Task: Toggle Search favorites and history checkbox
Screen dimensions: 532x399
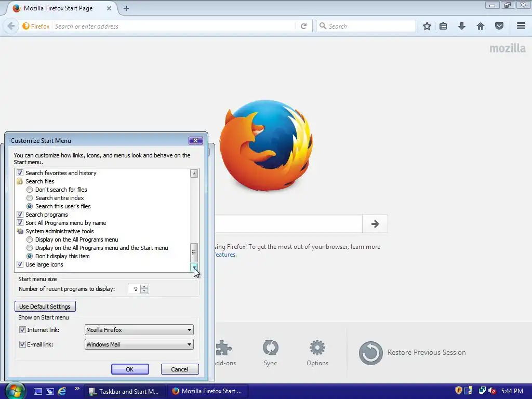Action: (20, 173)
